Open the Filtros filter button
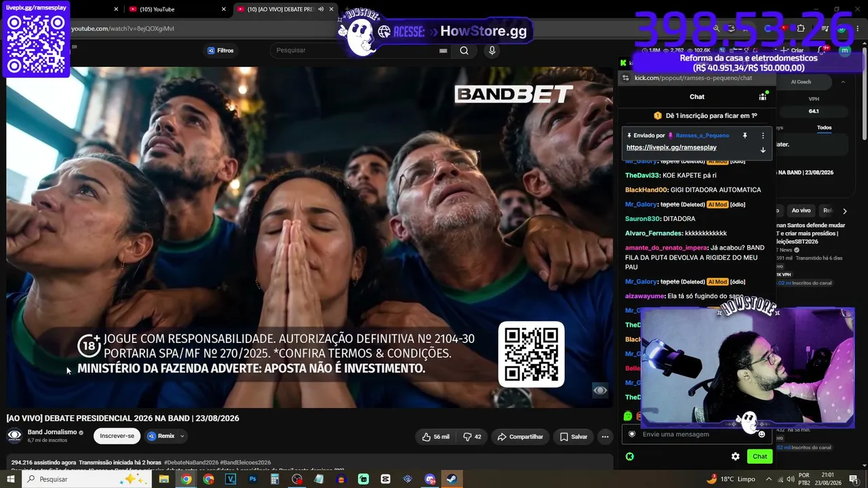The width and height of the screenshot is (868, 488). 220,50
